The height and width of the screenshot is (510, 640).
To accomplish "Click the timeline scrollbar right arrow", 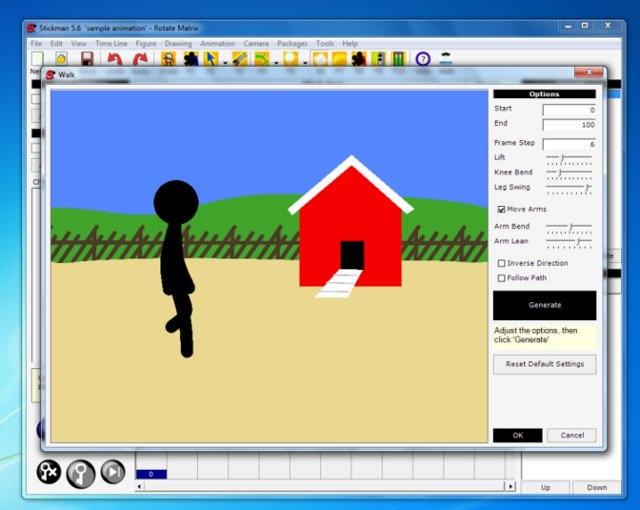I will tap(510, 486).
